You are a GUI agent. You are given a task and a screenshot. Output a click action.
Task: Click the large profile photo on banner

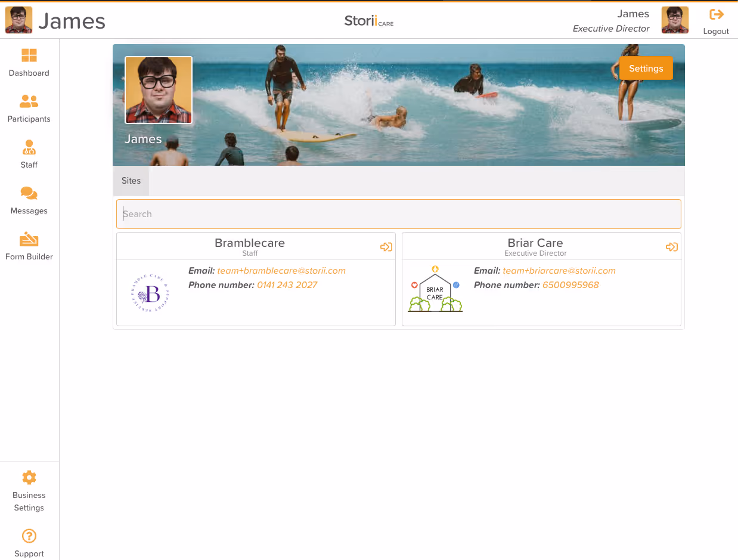coord(159,90)
